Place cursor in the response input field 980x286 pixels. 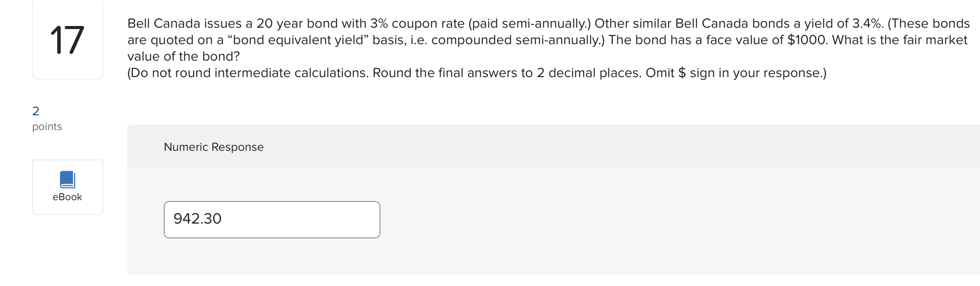(x=272, y=219)
